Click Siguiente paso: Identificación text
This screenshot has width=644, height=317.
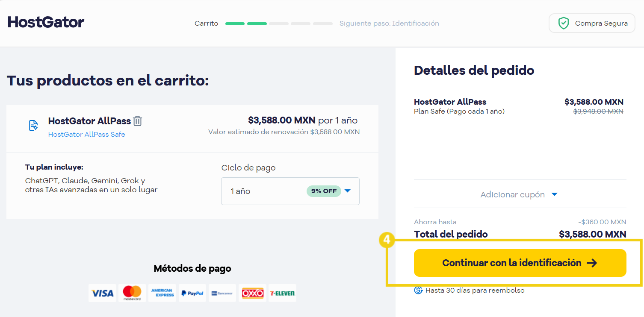point(389,23)
